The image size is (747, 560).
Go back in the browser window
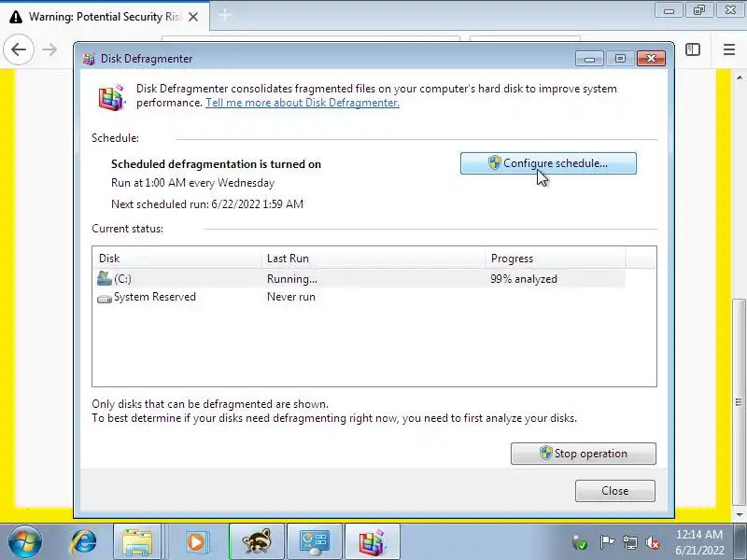click(x=19, y=49)
